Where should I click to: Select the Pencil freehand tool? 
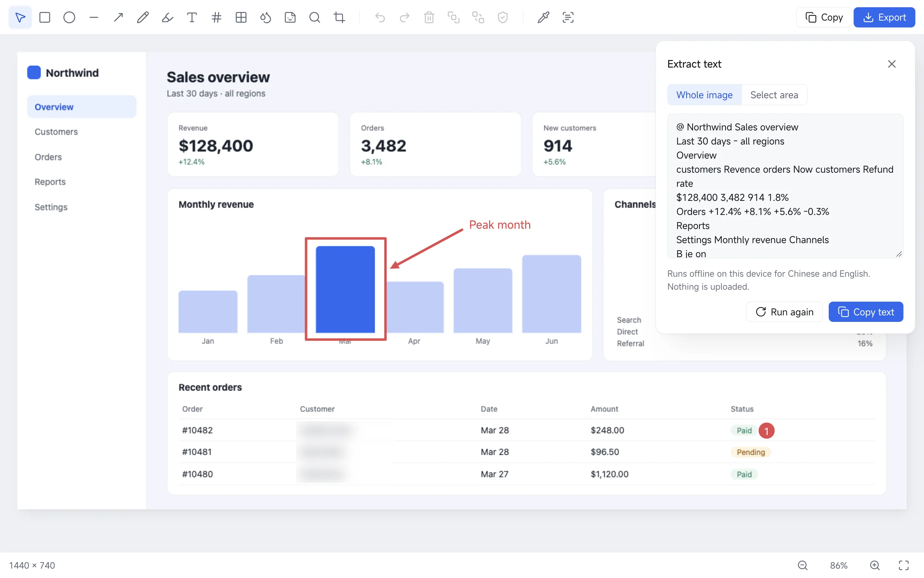(143, 17)
